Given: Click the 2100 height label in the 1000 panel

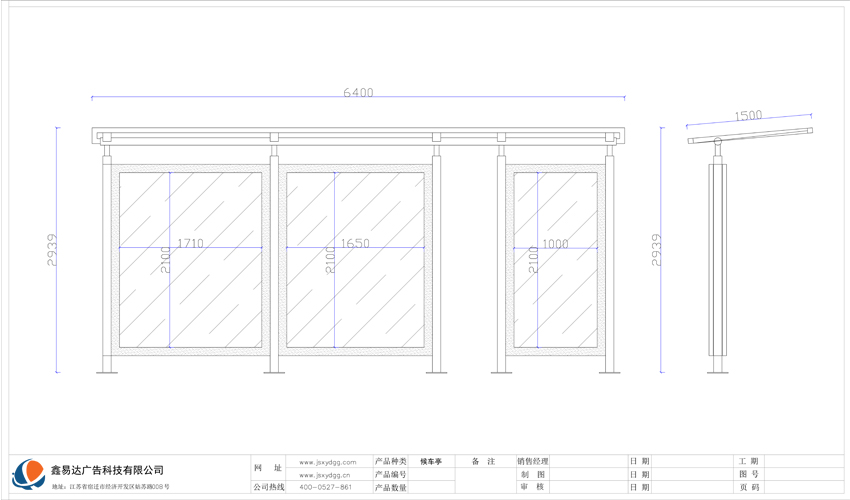Looking at the screenshot, I should (533, 260).
